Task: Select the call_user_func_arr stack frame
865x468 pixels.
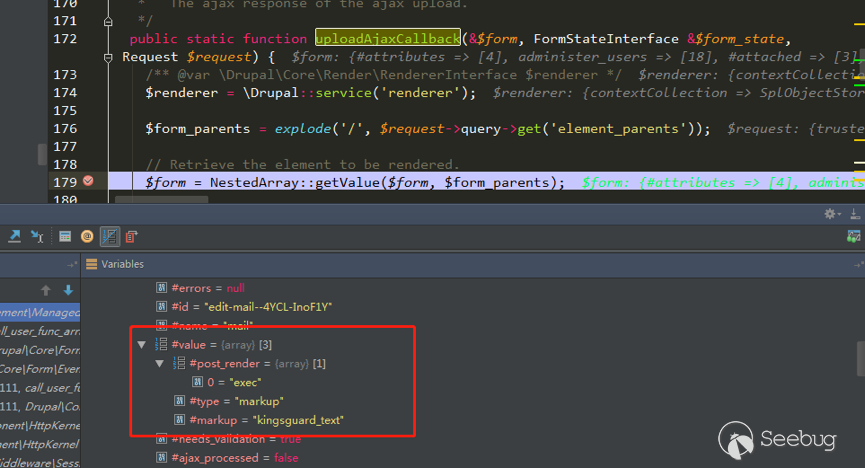Action: tap(40, 331)
